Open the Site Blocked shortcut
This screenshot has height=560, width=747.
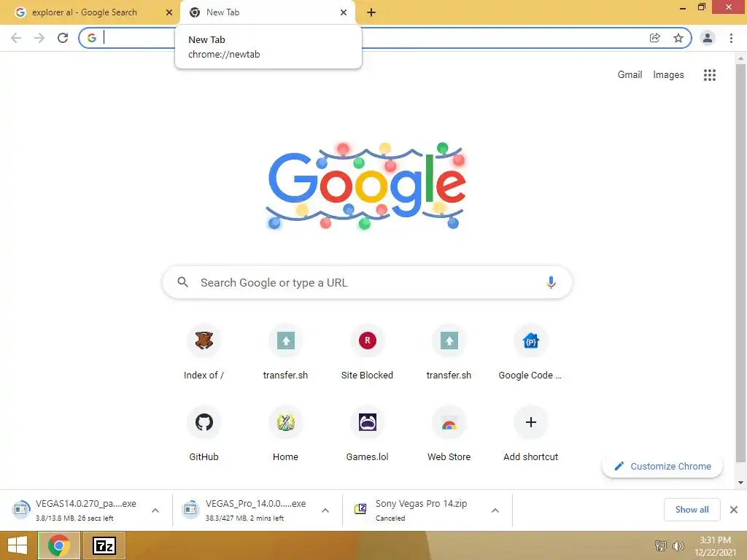[x=368, y=352]
